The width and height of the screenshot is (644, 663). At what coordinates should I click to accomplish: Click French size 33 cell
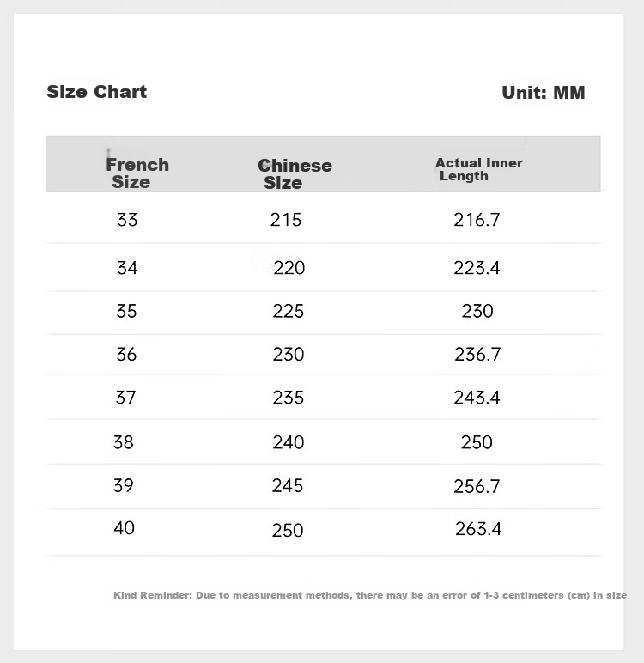coord(127,220)
